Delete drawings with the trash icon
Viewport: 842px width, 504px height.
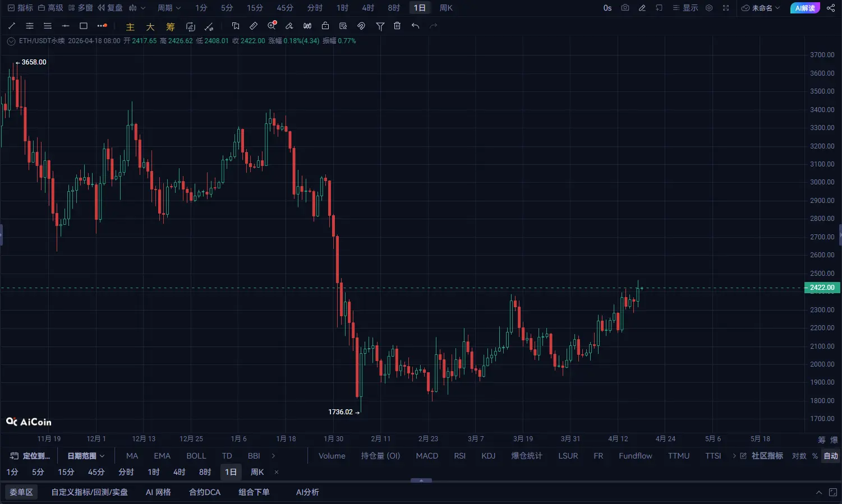397,26
